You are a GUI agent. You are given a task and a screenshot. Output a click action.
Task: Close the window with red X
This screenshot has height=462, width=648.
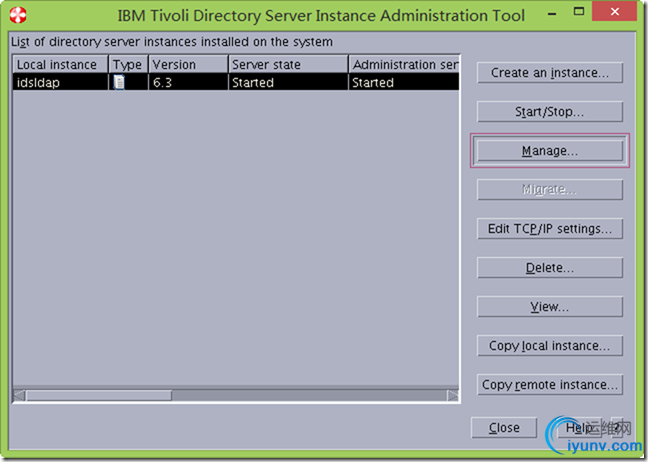click(614, 12)
